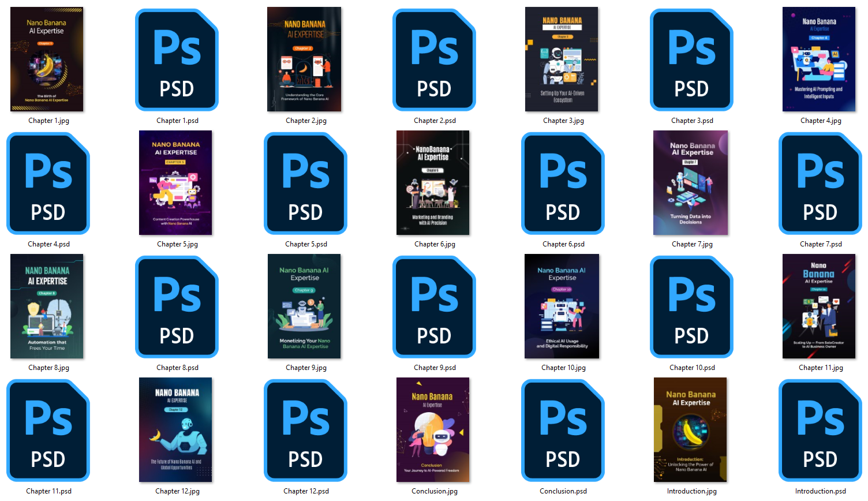The height and width of the screenshot is (501, 868).
Task: Click the Chapter 3.jpg robot cover thumbnail
Action: (x=562, y=59)
